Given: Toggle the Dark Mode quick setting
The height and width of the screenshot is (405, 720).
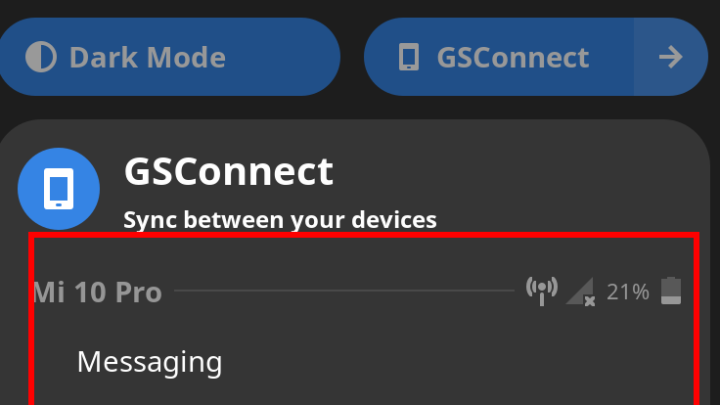Looking at the screenshot, I should pos(169,57).
